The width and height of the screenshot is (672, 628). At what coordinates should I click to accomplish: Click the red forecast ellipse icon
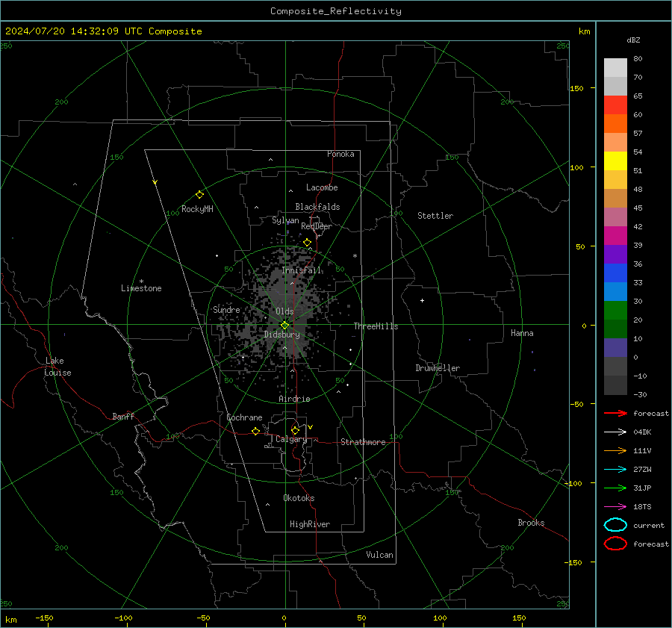click(x=615, y=544)
